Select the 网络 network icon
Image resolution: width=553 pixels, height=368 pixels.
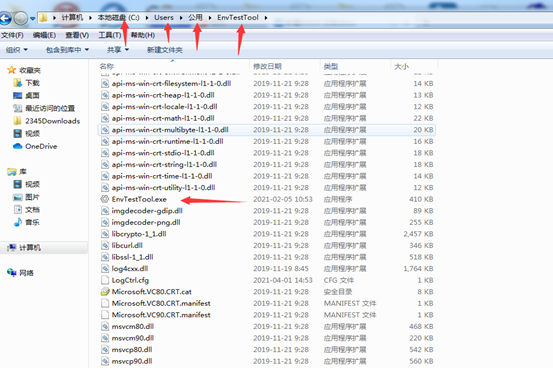click(12, 272)
